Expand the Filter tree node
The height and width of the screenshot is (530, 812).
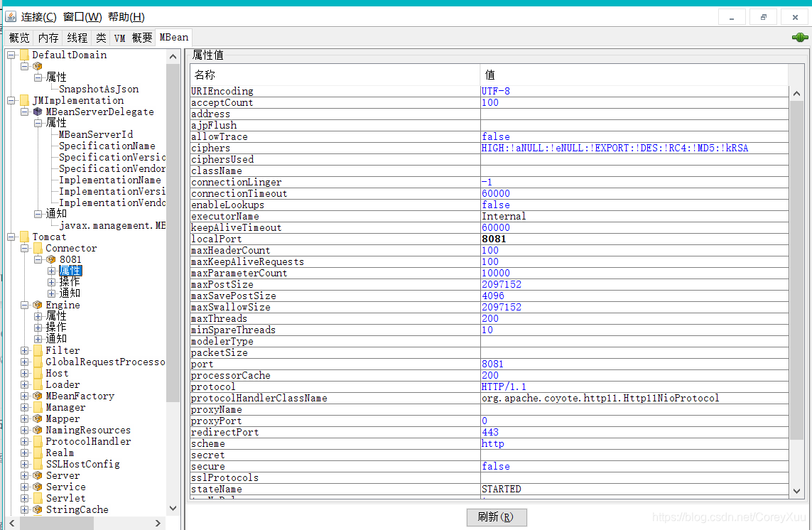point(24,351)
